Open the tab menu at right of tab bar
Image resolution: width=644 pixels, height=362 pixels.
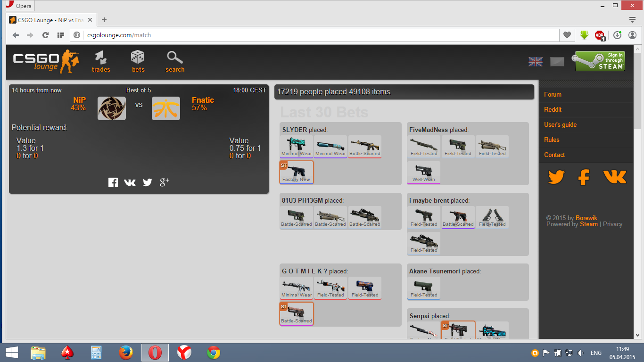click(632, 20)
